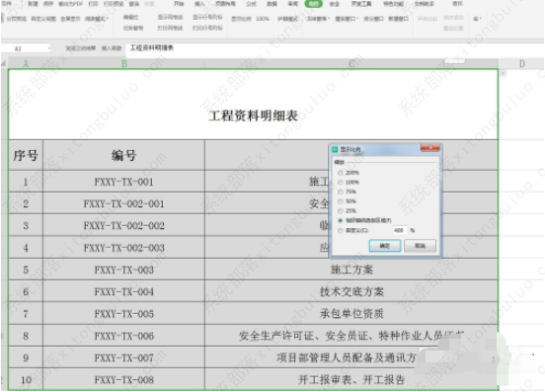Open the Name Box dropdown showing A1

(x=49, y=48)
